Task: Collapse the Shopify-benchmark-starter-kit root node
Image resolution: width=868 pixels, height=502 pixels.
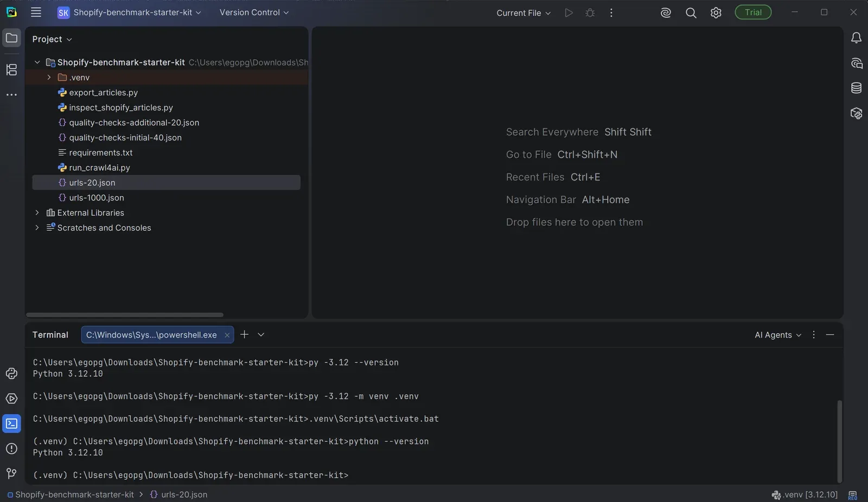Action: 37,62
